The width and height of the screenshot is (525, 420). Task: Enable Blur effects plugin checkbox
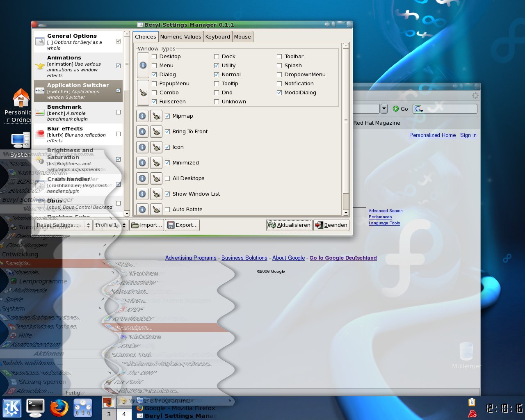click(119, 134)
